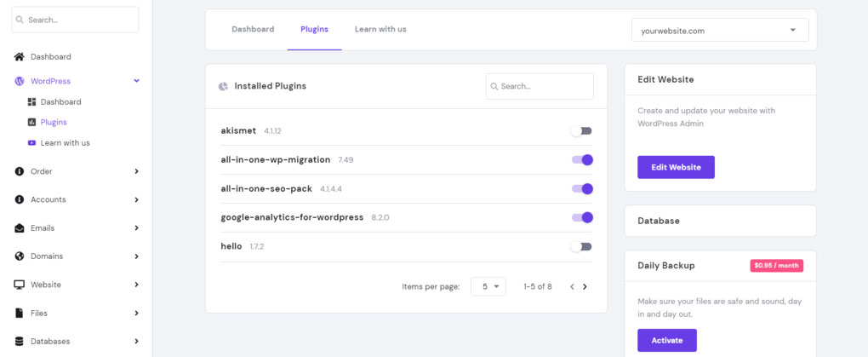Expand the Order section chevron
Viewport: 868px width, 357px height.
point(137,171)
